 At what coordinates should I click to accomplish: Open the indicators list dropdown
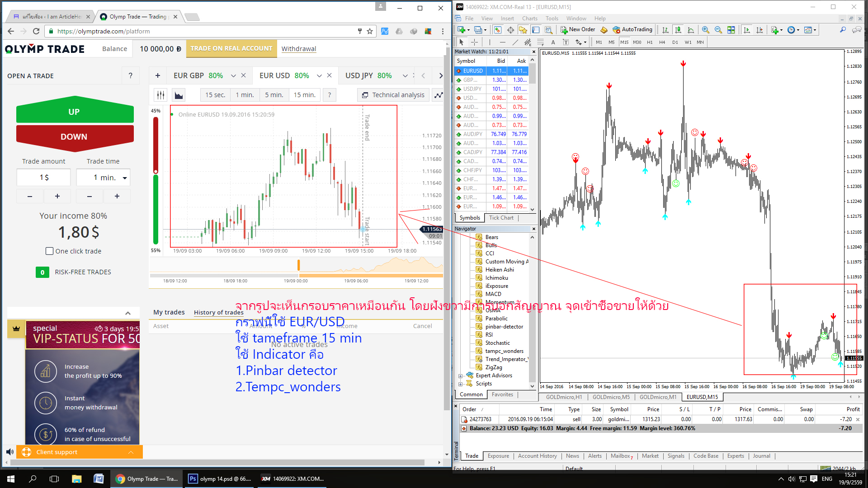(782, 30)
